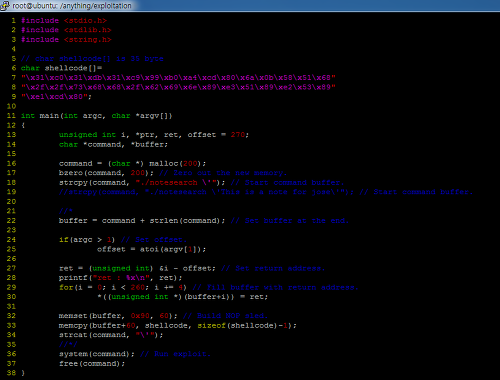Viewport: 500px width, 380px height.
Task: Click the window title 'root@ubuntu: /anything/exploitation'
Action: pos(72,6)
